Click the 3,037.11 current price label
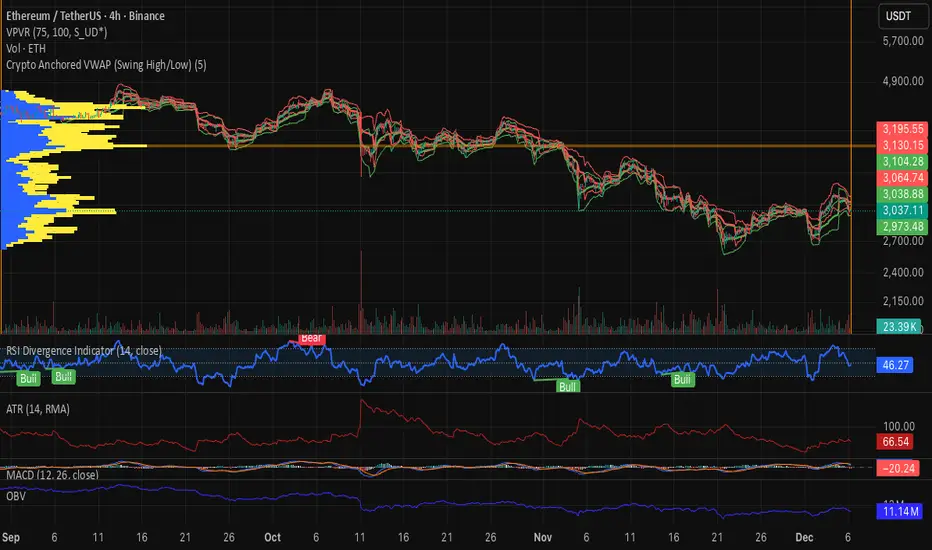This screenshot has width=932, height=550. [902, 210]
